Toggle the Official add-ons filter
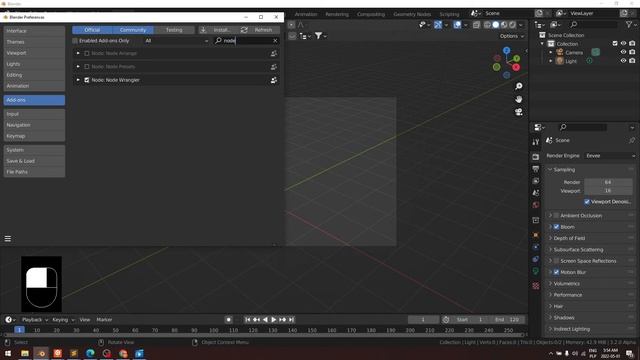The image size is (640, 360). 92,30
